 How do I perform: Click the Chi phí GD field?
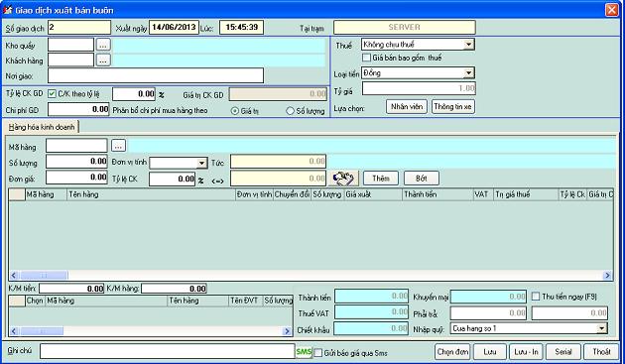(x=78, y=109)
